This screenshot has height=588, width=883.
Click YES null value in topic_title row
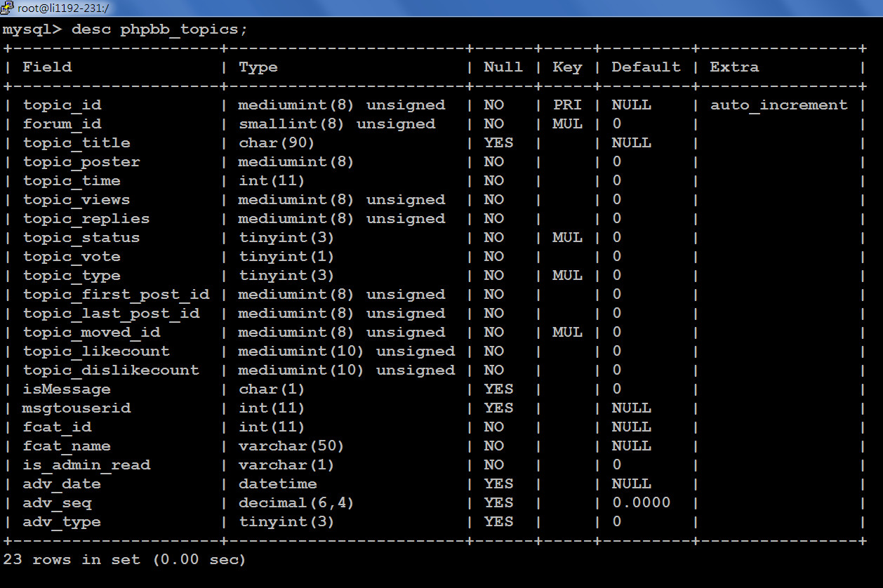pos(498,142)
